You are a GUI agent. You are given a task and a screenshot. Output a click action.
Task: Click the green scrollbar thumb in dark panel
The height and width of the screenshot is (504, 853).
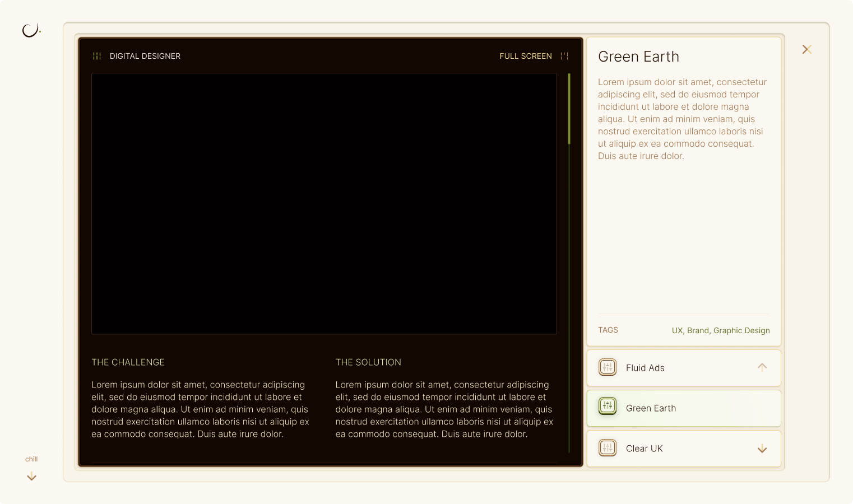pos(569,109)
